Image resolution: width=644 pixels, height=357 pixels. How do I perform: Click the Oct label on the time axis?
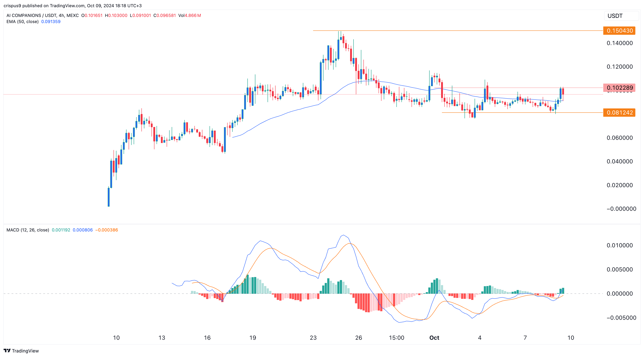(434, 338)
